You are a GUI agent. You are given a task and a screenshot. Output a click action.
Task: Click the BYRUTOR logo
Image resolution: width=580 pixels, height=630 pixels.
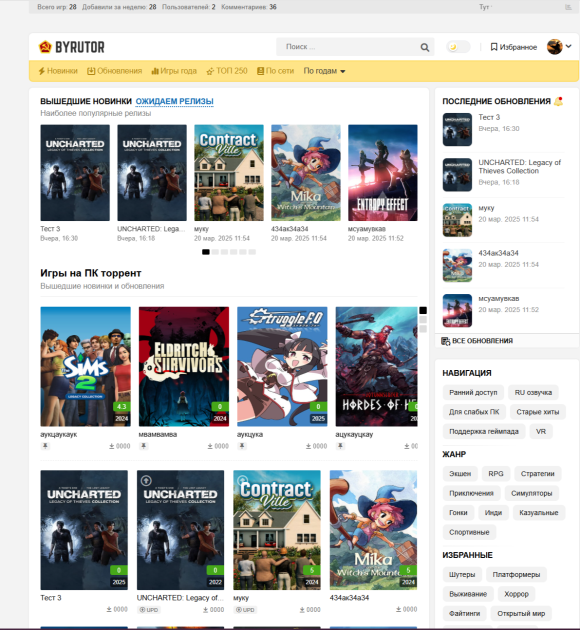71,47
